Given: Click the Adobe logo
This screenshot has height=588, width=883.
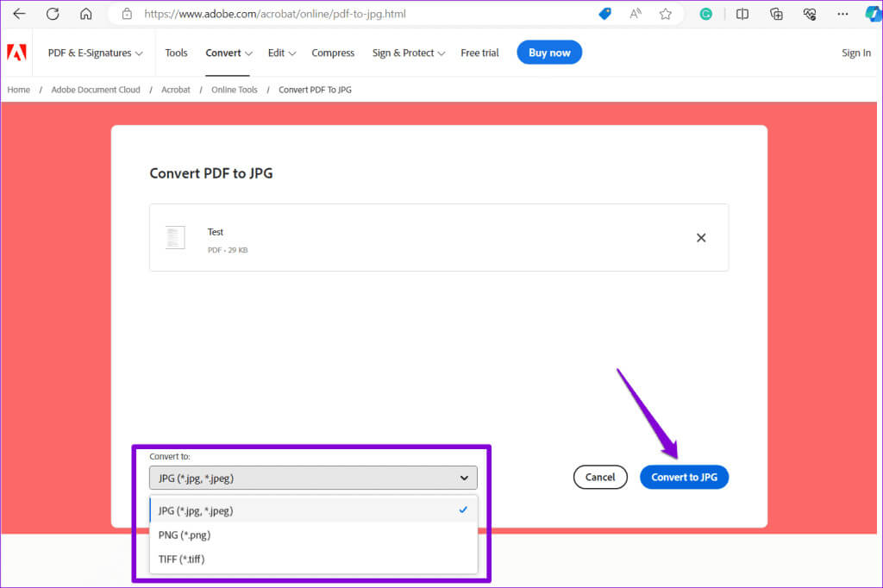Looking at the screenshot, I should click(x=16, y=53).
